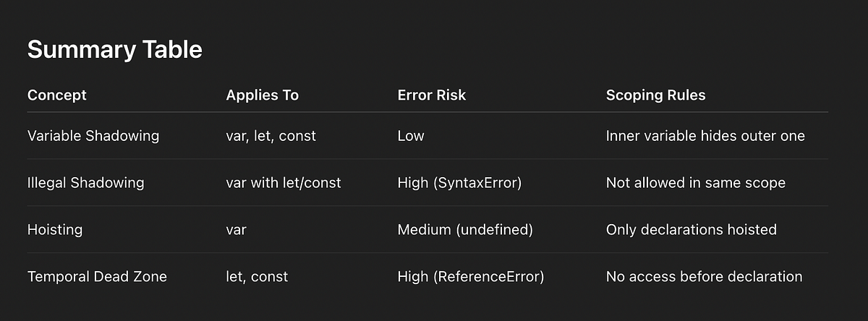
Task: Select 'Not allowed in same scope' text
Action: click(x=696, y=183)
